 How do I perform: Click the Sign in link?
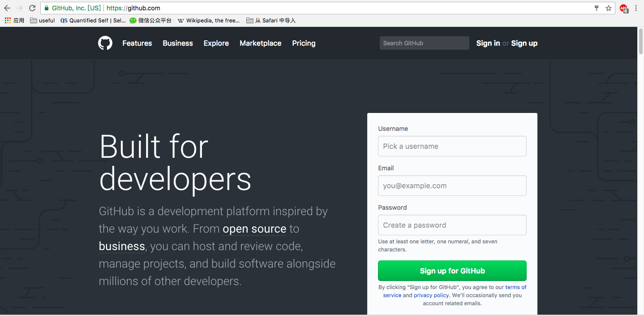[x=488, y=43]
